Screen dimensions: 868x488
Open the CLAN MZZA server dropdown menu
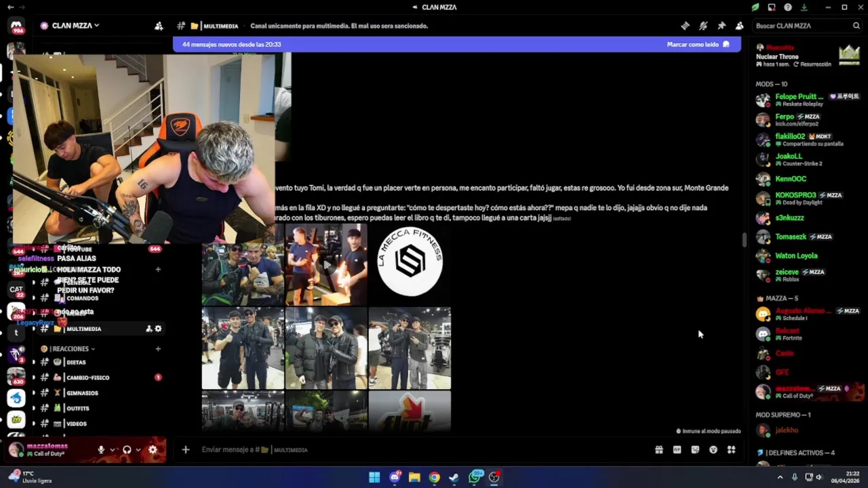point(70,26)
